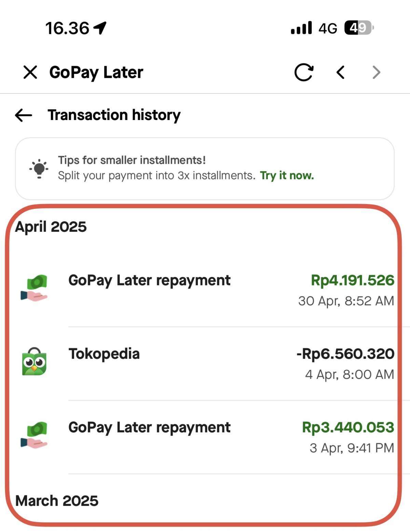Reload the page with refresh icon

[304, 72]
